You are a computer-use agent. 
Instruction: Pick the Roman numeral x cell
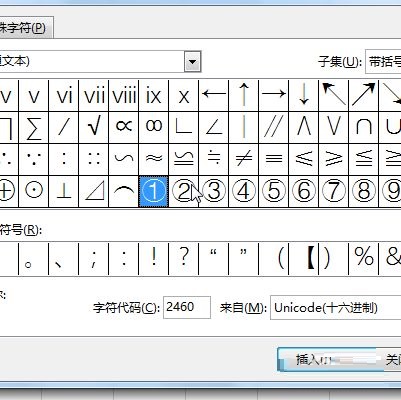click(x=184, y=96)
